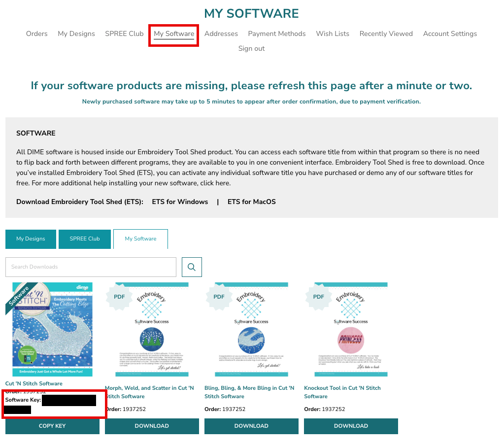504x446 pixels.
Task: Click Order 1937252 under Knockout Tool title
Action: [x=325, y=410]
